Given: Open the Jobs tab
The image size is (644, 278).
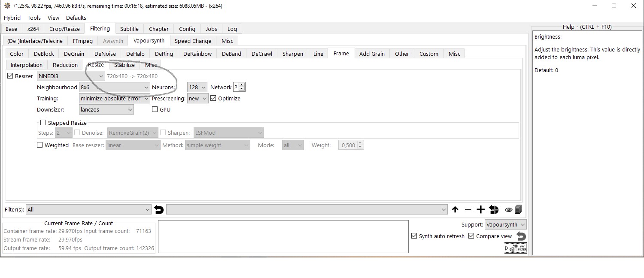Looking at the screenshot, I should 211,29.
